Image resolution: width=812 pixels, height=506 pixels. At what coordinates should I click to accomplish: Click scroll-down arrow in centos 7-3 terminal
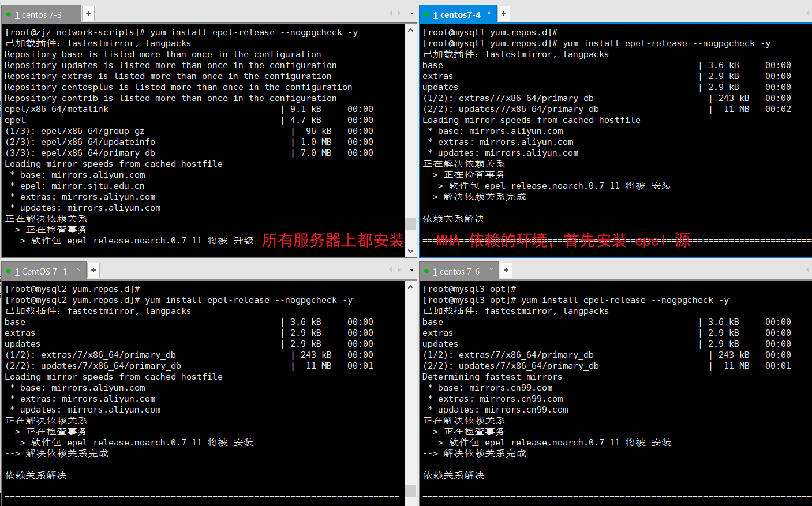click(411, 251)
